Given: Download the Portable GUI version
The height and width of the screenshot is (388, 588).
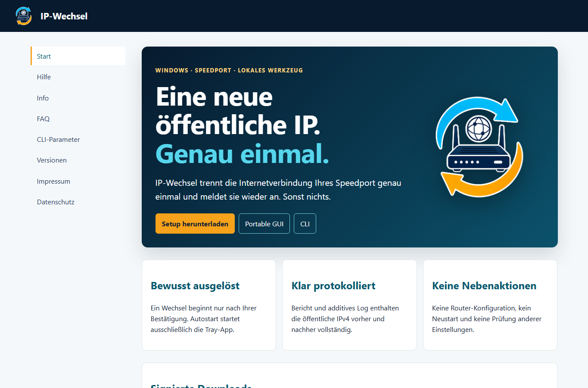Looking at the screenshot, I should (264, 224).
